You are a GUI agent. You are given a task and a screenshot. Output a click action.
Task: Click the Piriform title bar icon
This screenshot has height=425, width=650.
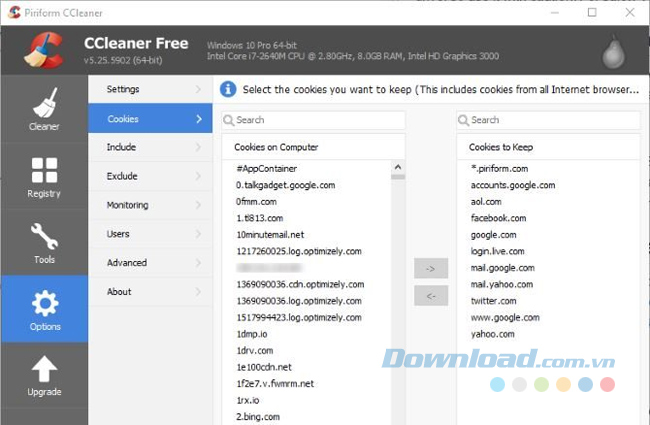coord(14,12)
